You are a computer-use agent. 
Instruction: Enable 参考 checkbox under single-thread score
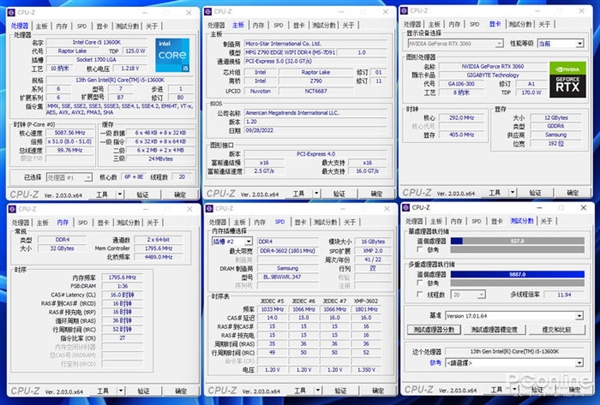(420, 250)
